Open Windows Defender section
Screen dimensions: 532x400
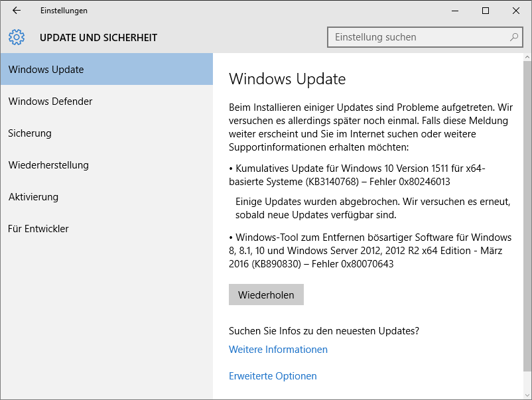[107, 101]
